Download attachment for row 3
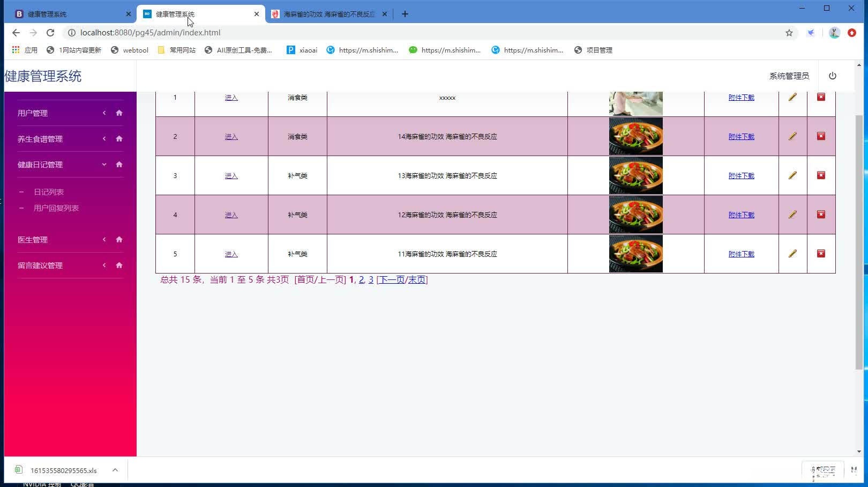This screenshot has width=868, height=487. 741,176
